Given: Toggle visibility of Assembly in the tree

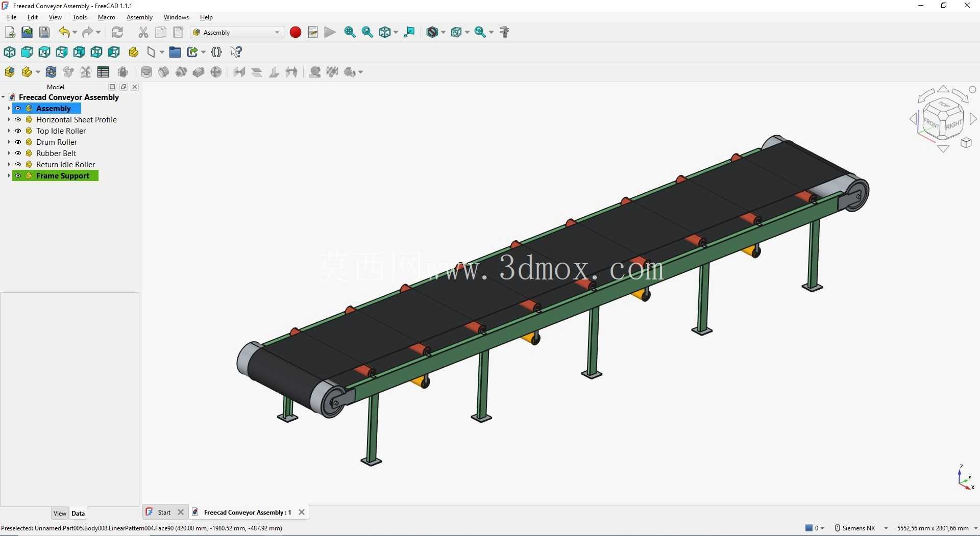Looking at the screenshot, I should (x=18, y=109).
